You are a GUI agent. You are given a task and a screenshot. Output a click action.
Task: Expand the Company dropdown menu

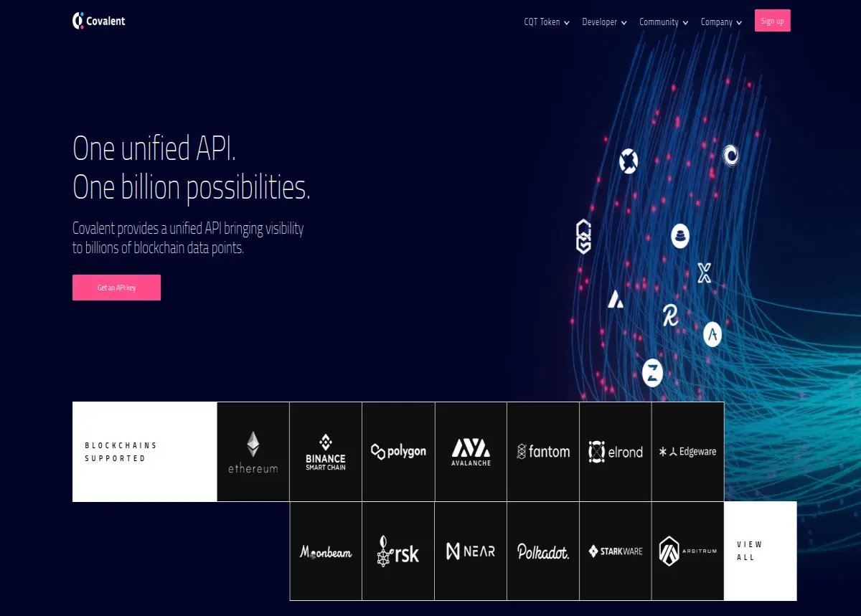[x=721, y=22]
